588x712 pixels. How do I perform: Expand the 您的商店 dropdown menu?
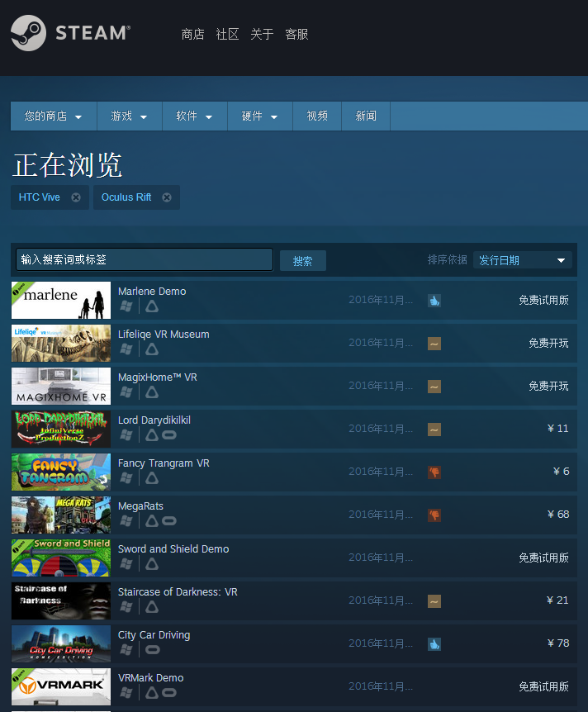(x=54, y=116)
